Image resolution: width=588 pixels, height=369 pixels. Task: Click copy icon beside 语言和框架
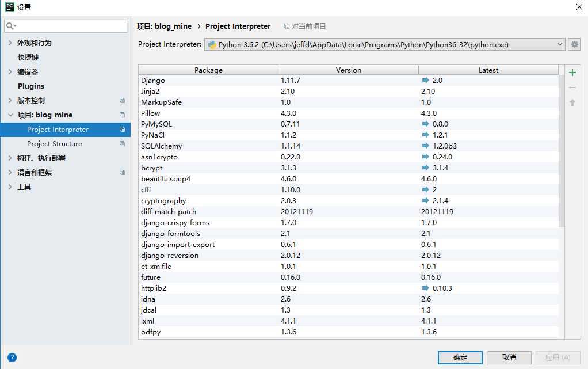122,172
